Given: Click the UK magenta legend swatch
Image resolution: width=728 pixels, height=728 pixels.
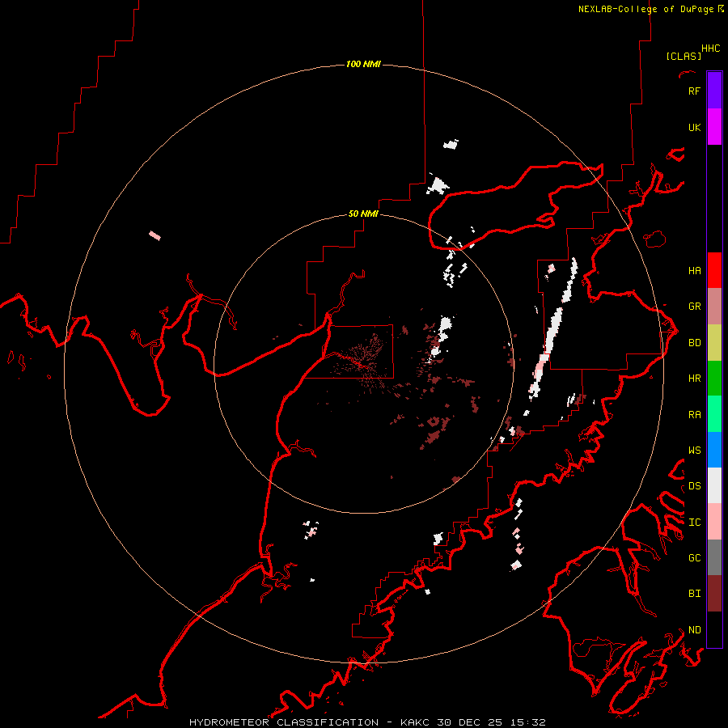Looking at the screenshot, I should click(714, 127).
